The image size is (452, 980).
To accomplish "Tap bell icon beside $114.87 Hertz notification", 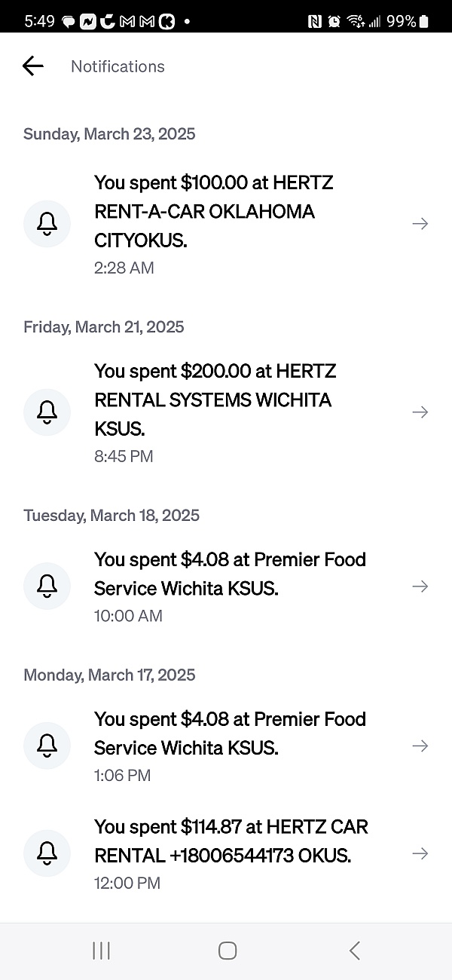I will [47, 853].
